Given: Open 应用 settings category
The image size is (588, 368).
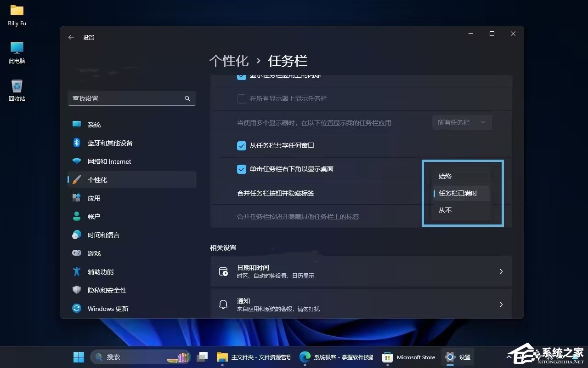Looking at the screenshot, I should click(x=132, y=198).
